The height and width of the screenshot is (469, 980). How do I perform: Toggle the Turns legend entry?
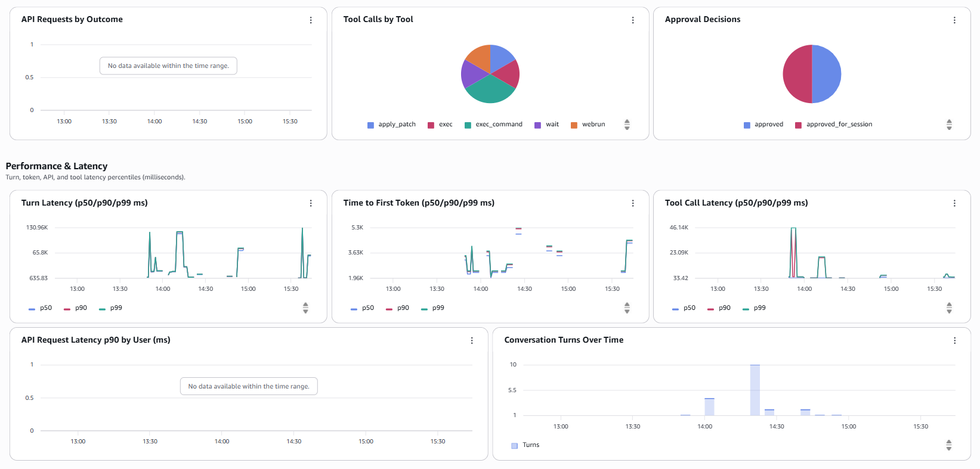tap(525, 445)
